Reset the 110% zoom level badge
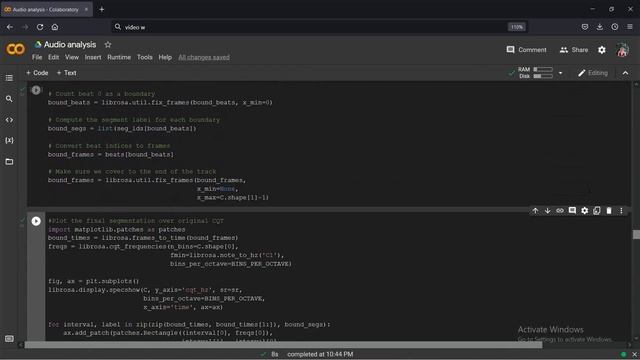This screenshot has height=360, width=640. [x=517, y=27]
